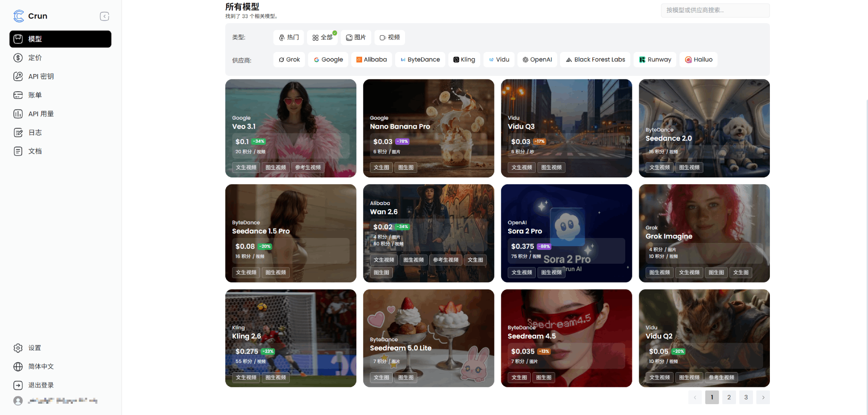
Task: Click the 图生视频 tag on Kling 2.6
Action: pos(276,378)
